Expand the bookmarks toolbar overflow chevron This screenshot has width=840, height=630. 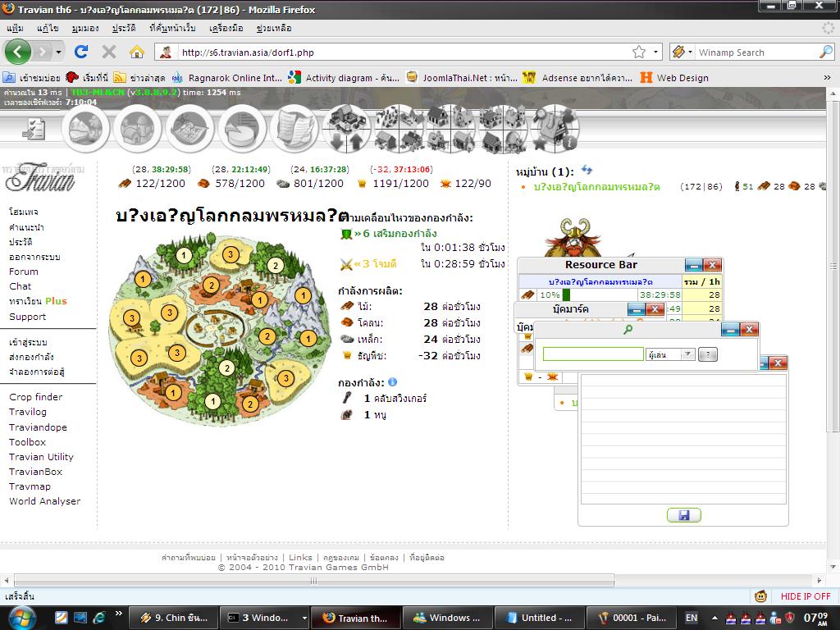827,78
